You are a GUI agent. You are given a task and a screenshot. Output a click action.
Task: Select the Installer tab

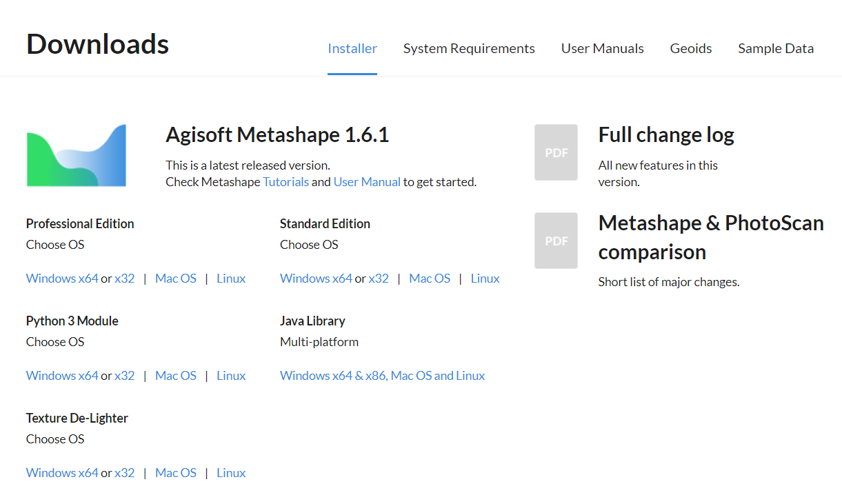[x=352, y=48]
